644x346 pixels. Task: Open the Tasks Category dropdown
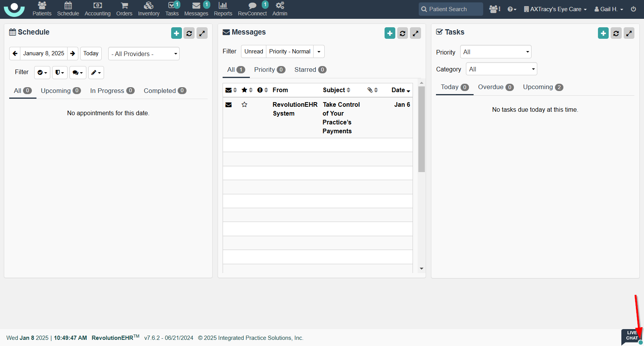coord(501,69)
